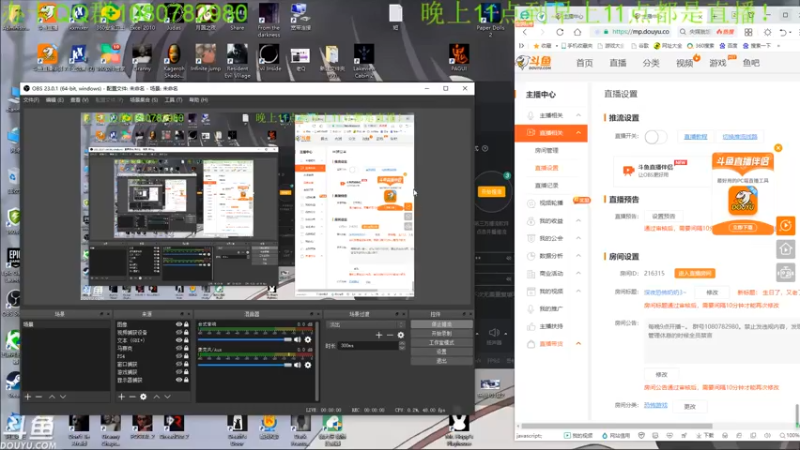Hide the 文本 (GDI+) source via eye icon

(179, 340)
